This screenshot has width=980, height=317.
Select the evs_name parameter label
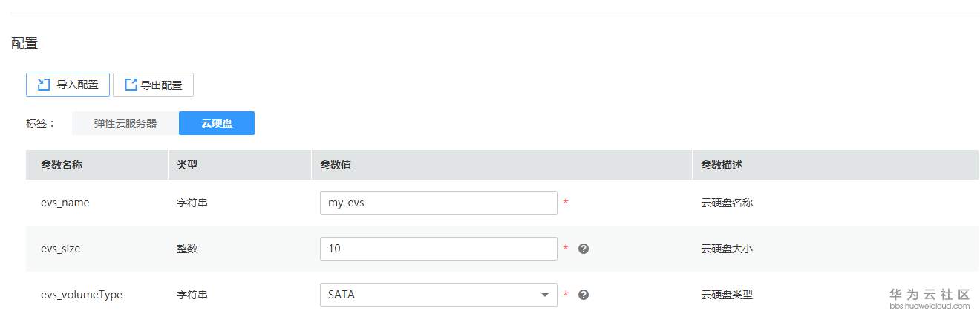65,203
